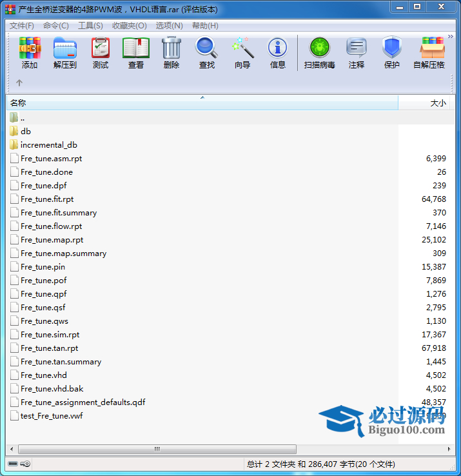Open the Find (查找) magnifier tool

[x=207, y=53]
